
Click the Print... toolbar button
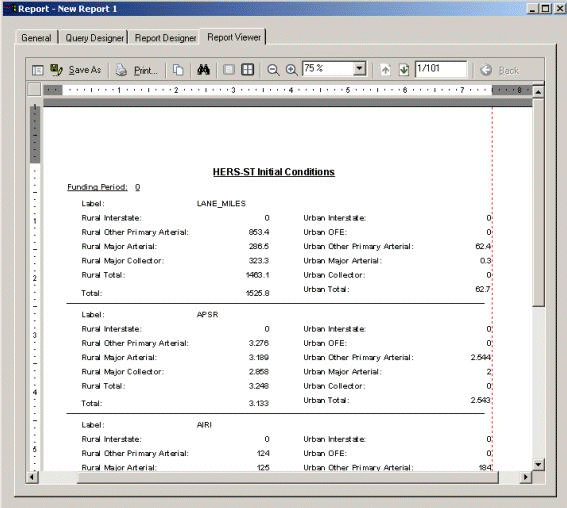click(x=137, y=70)
